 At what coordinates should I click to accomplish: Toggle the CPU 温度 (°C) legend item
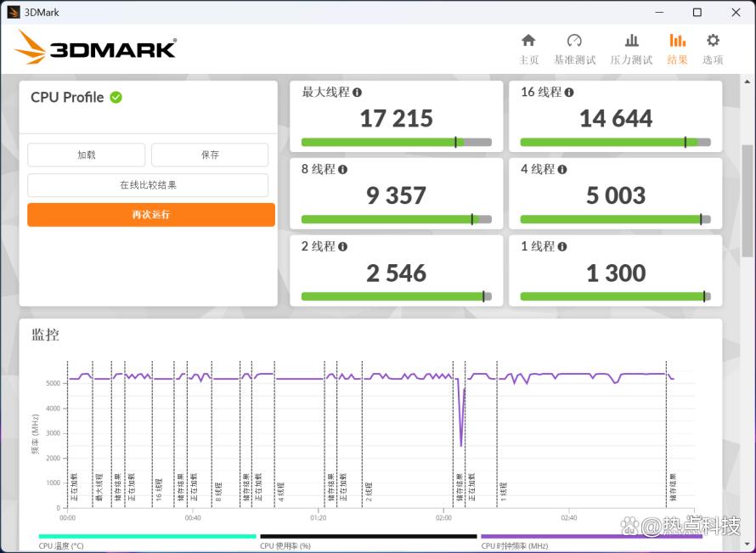pyautogui.click(x=148, y=541)
